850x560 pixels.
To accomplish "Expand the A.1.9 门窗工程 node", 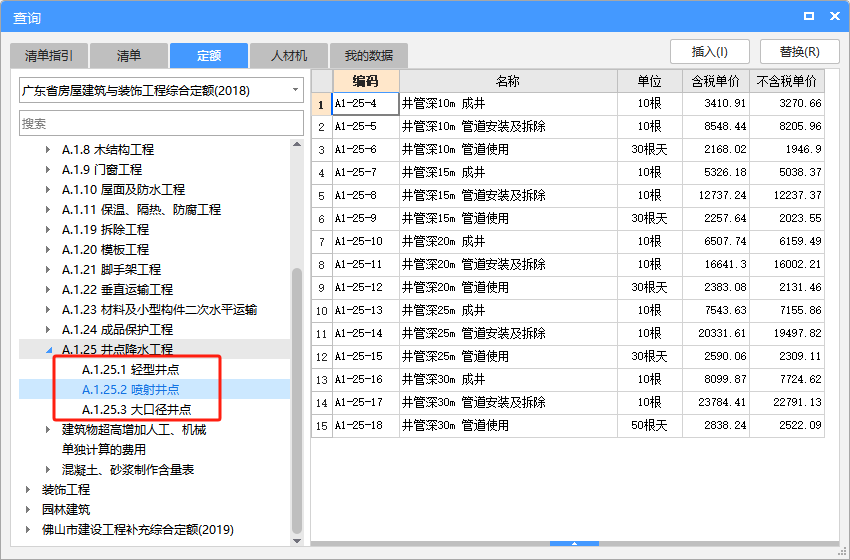I will pyautogui.click(x=48, y=169).
